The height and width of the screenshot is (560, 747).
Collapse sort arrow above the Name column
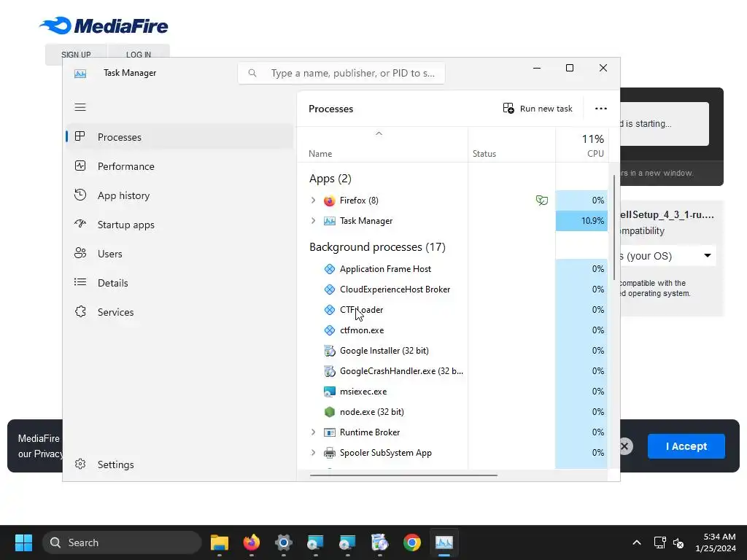pos(379,134)
